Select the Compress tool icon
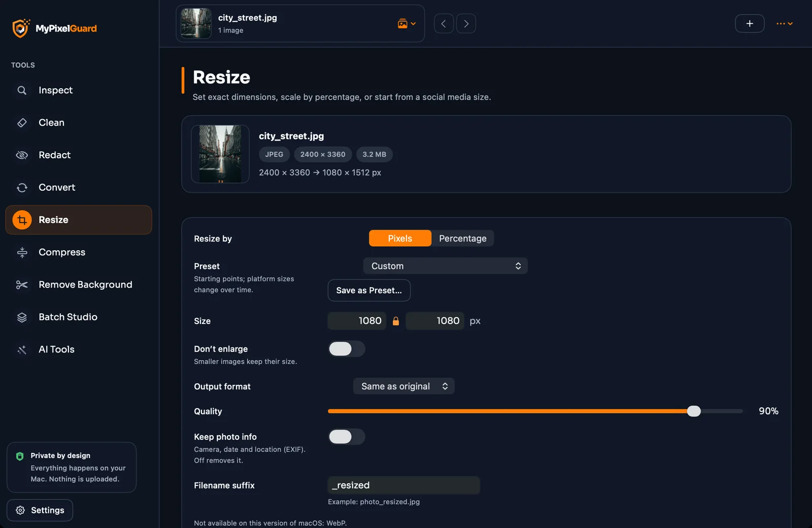Image resolution: width=812 pixels, height=528 pixels. point(22,253)
